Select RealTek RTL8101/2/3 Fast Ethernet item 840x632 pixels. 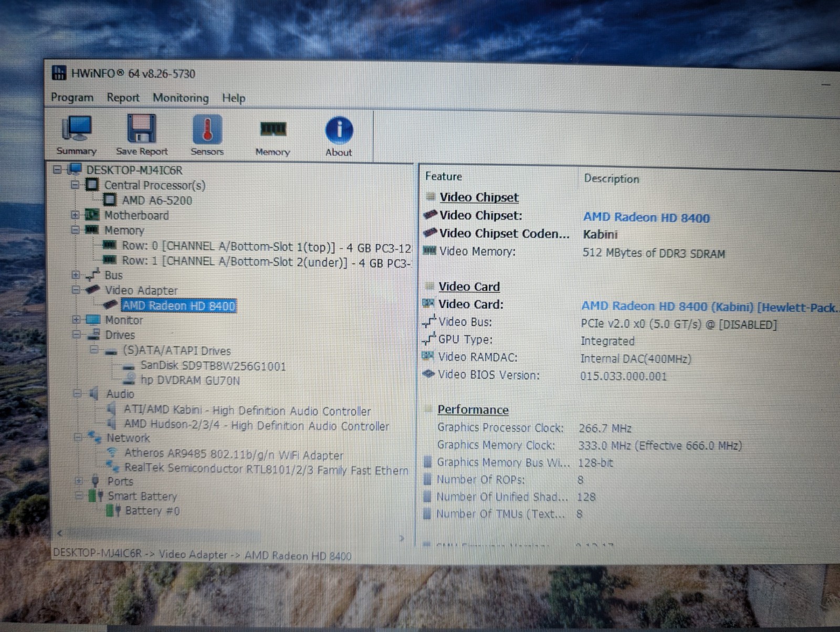[266, 468]
